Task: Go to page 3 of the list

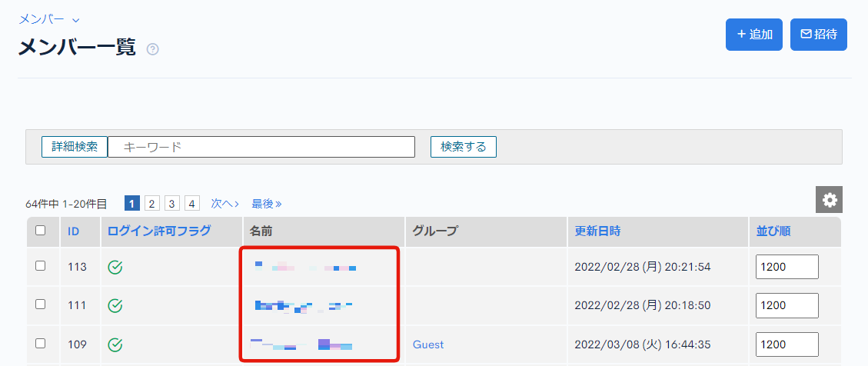Action: tap(172, 204)
